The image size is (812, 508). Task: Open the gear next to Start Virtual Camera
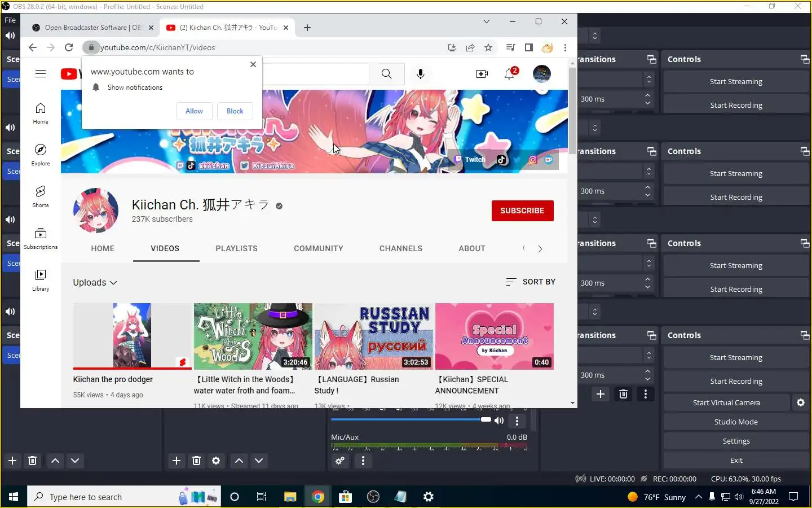tap(801, 402)
